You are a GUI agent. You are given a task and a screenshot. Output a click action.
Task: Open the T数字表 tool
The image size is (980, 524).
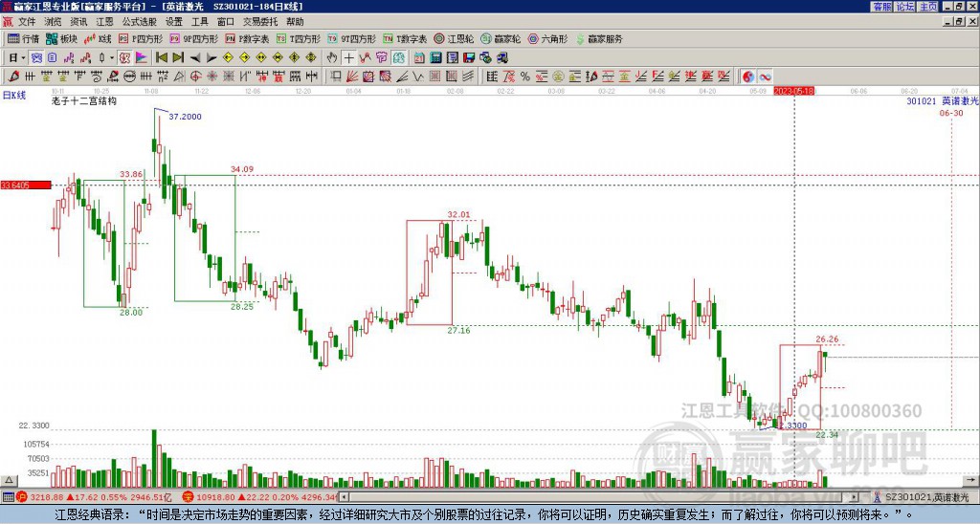pyautogui.click(x=405, y=38)
